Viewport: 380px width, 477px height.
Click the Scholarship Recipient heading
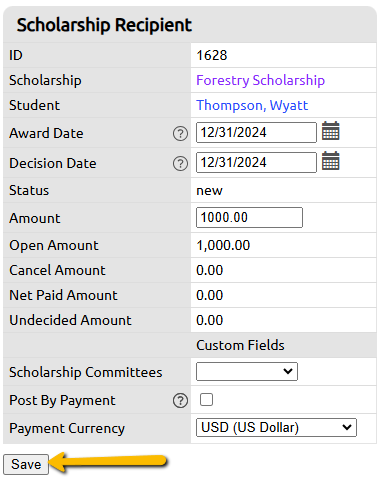point(104,25)
